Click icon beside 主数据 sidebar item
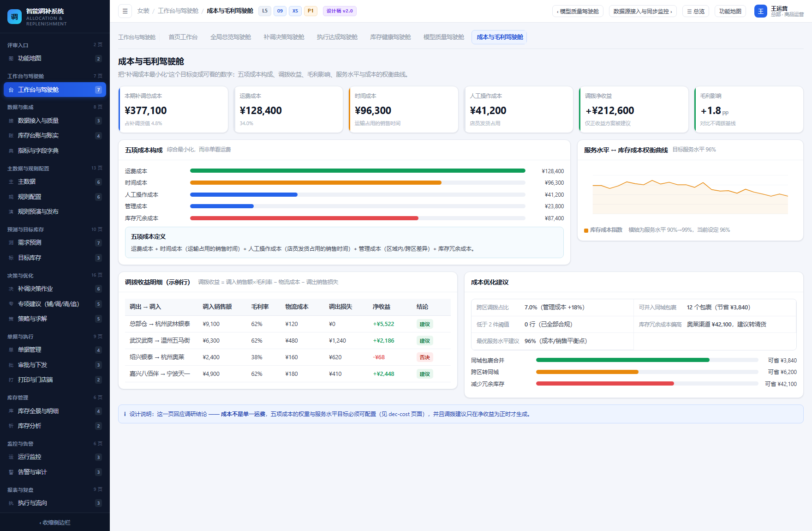The image size is (812, 531). pos(11,181)
